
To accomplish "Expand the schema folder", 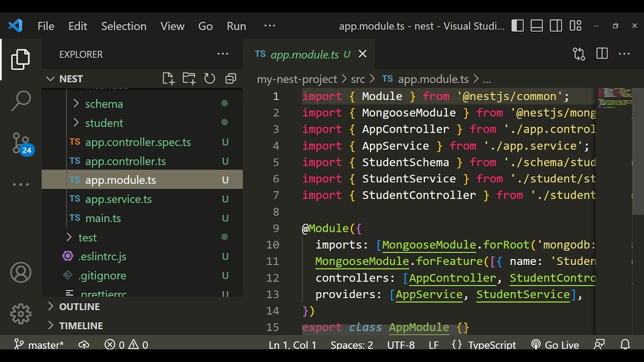I will point(104,104).
